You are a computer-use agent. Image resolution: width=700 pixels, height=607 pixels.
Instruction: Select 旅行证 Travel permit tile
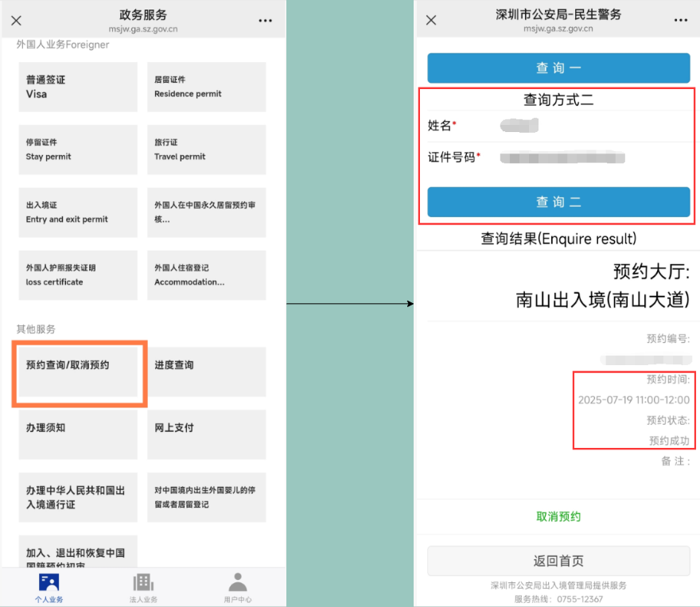click(x=207, y=150)
